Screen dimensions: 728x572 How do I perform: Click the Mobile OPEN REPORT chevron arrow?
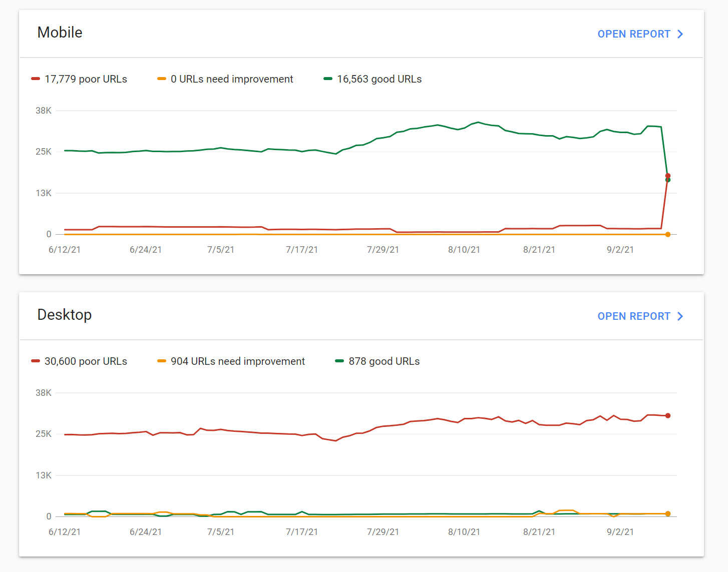click(x=680, y=34)
